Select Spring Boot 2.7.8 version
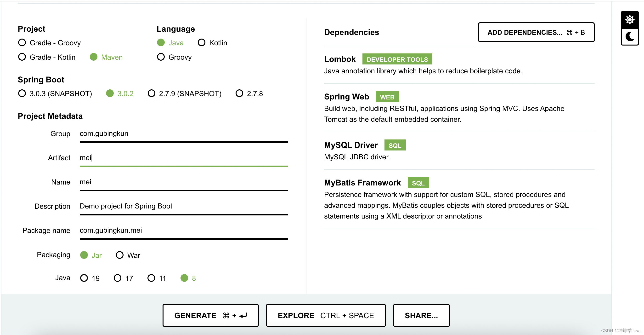644x335 pixels. coord(249,93)
